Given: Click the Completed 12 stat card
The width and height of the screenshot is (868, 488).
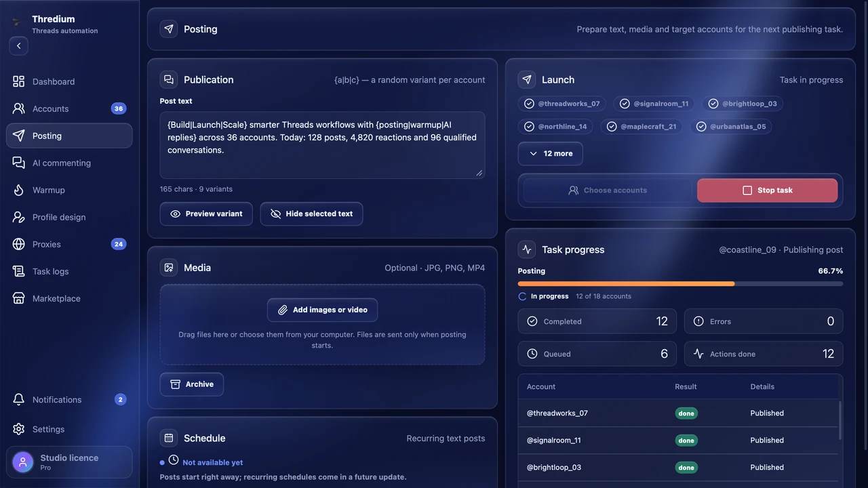Looking at the screenshot, I should coord(597,321).
